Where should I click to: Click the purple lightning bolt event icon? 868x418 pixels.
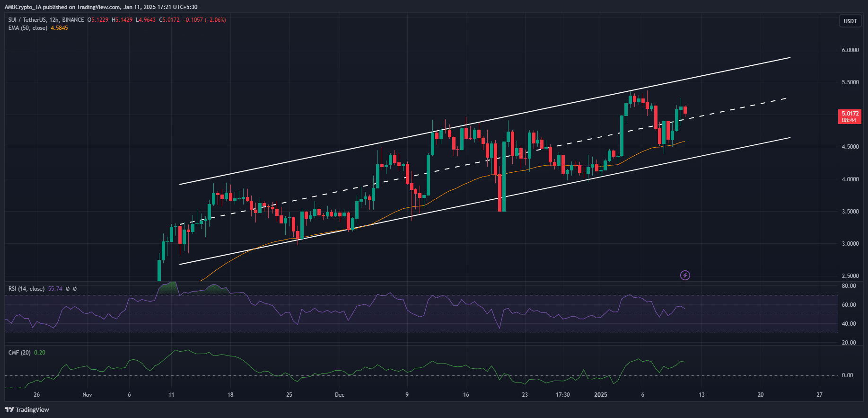[684, 275]
